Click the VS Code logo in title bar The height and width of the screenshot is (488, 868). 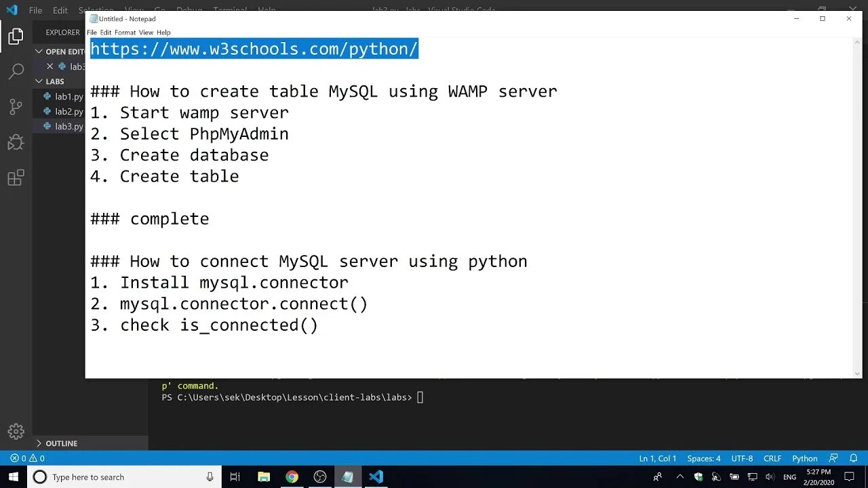[12, 10]
